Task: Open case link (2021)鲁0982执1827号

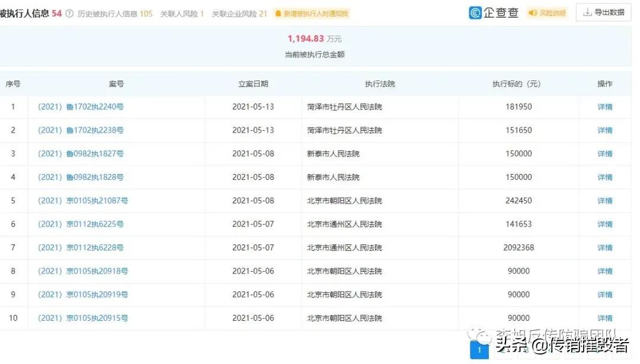Action: [79, 153]
